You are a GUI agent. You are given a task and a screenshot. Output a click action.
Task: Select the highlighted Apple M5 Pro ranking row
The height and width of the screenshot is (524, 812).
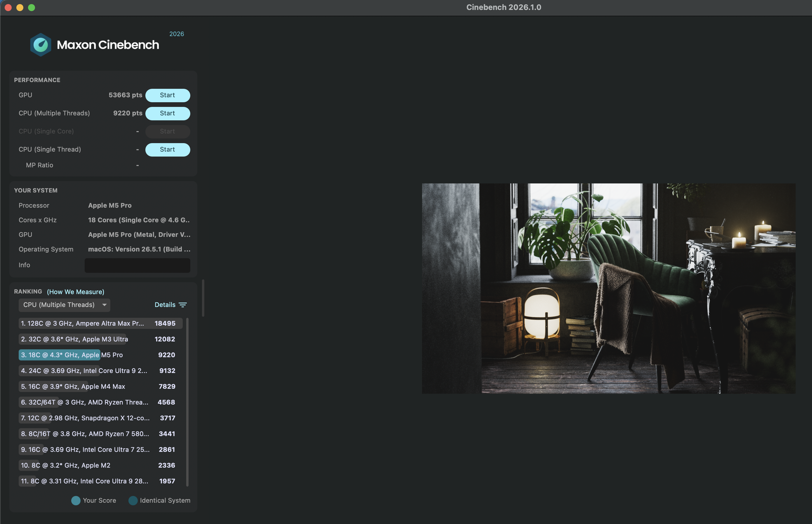(101, 355)
